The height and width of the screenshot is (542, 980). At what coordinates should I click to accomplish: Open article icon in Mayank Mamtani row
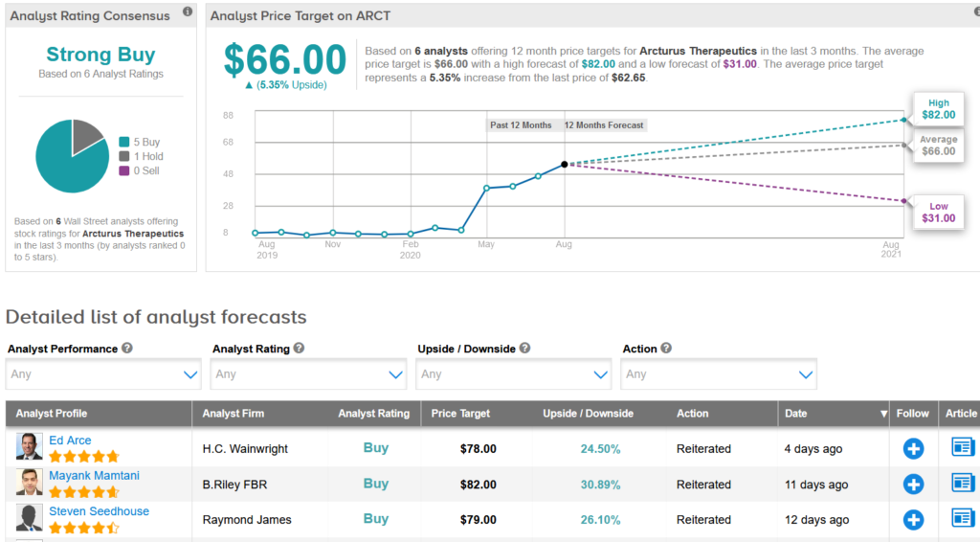pyautogui.click(x=963, y=483)
